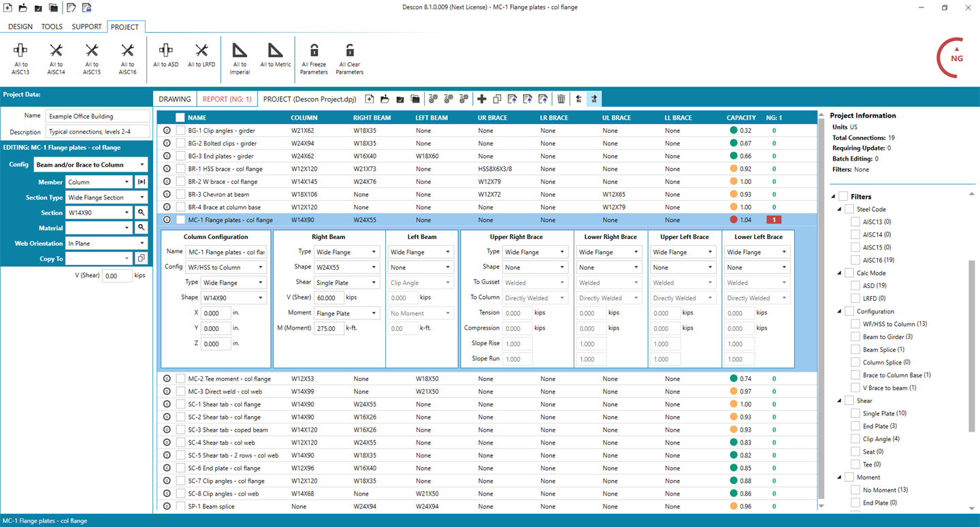Click the red capacity dot for MC-1
980x527 pixels.
click(733, 220)
